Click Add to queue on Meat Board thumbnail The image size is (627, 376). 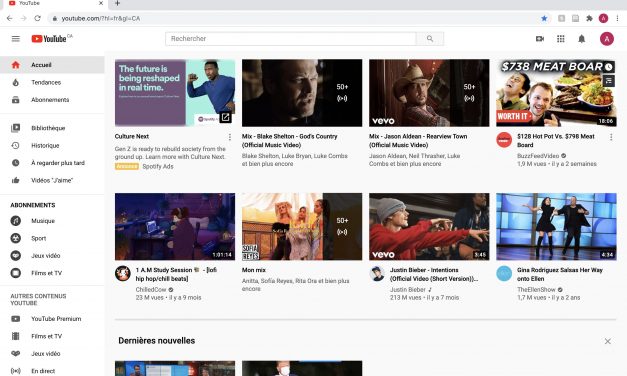coord(609,81)
